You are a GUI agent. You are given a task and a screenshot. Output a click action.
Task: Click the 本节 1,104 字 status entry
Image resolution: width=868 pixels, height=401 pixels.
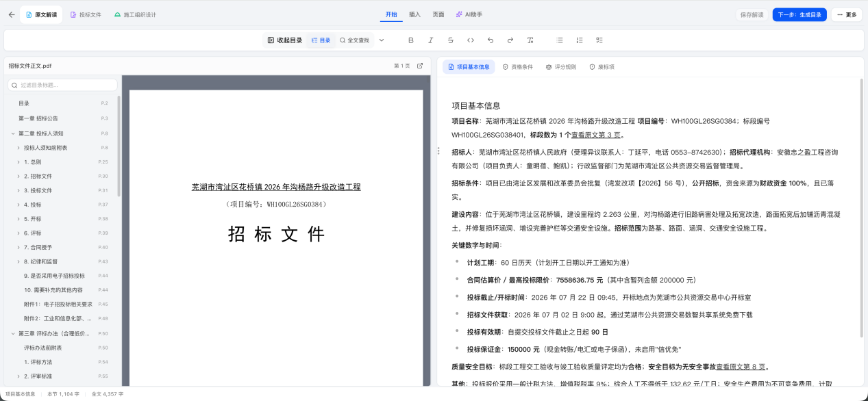64,394
